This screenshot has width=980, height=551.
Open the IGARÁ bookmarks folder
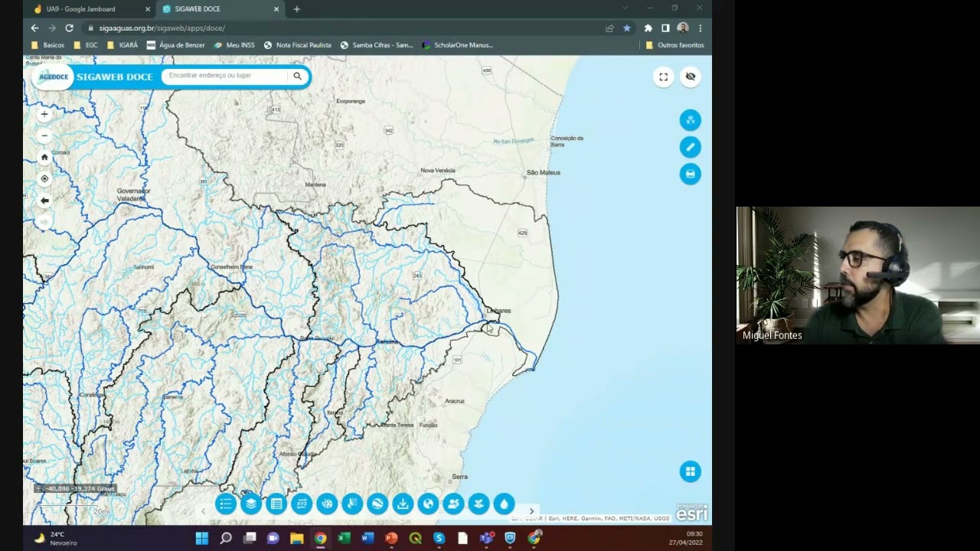pos(122,45)
